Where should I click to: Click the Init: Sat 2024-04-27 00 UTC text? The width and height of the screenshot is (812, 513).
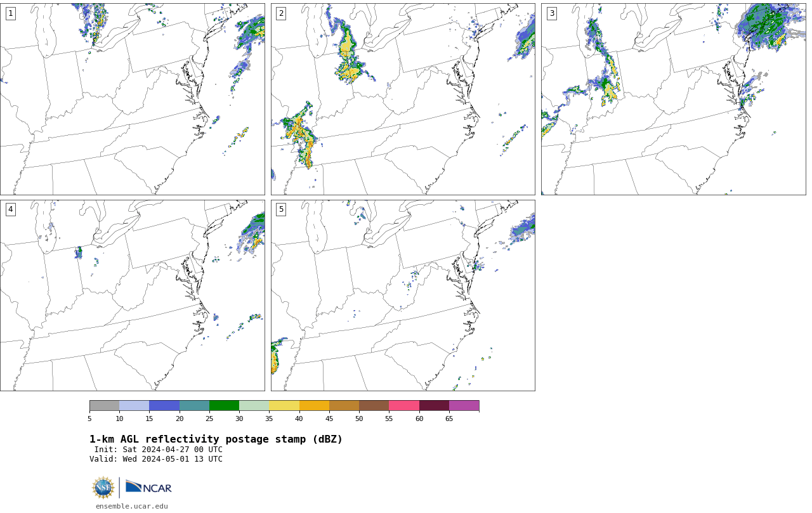[159, 450]
